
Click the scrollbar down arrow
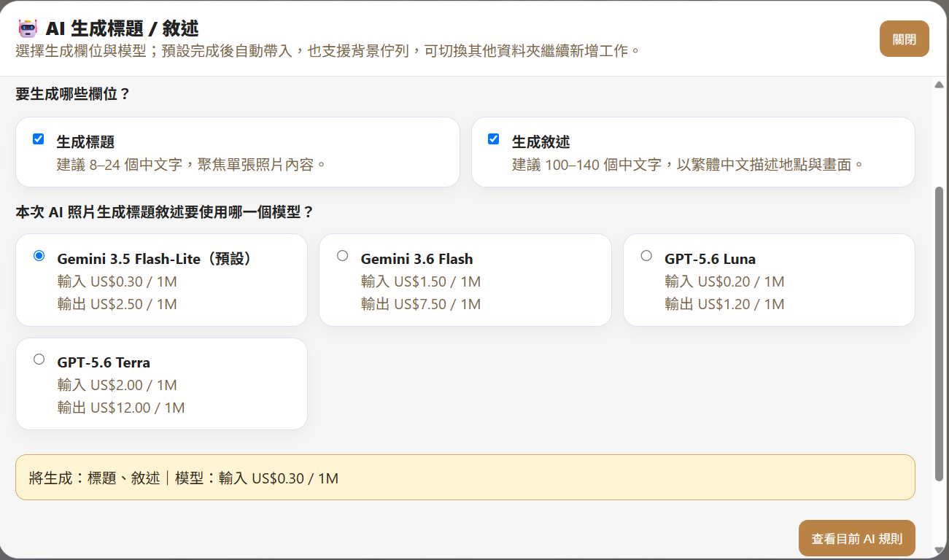(940, 549)
